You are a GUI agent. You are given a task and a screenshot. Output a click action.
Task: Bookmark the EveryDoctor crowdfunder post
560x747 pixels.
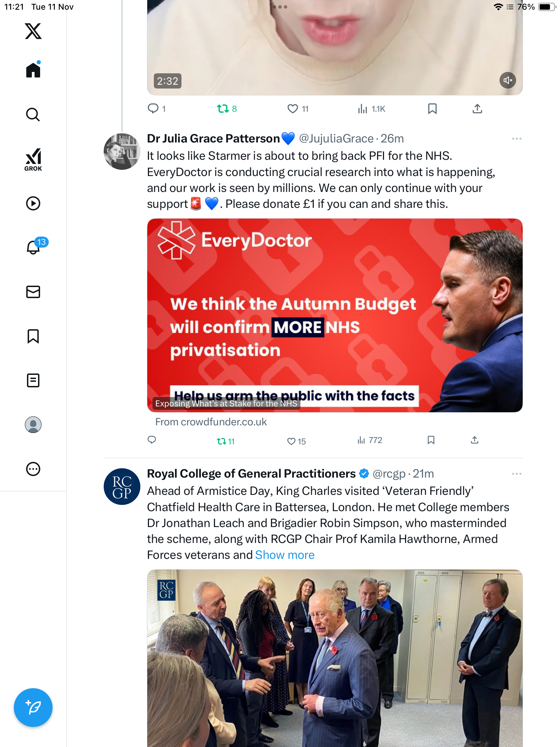coord(431,440)
